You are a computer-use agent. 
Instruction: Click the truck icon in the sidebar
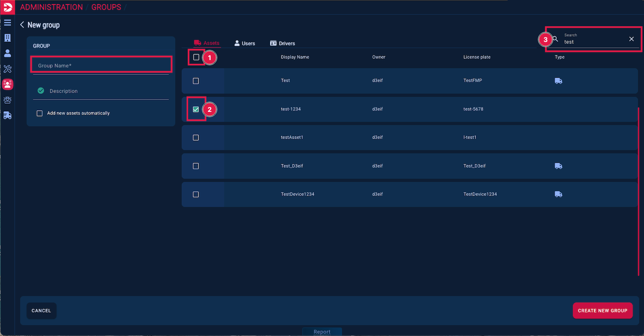point(7,116)
